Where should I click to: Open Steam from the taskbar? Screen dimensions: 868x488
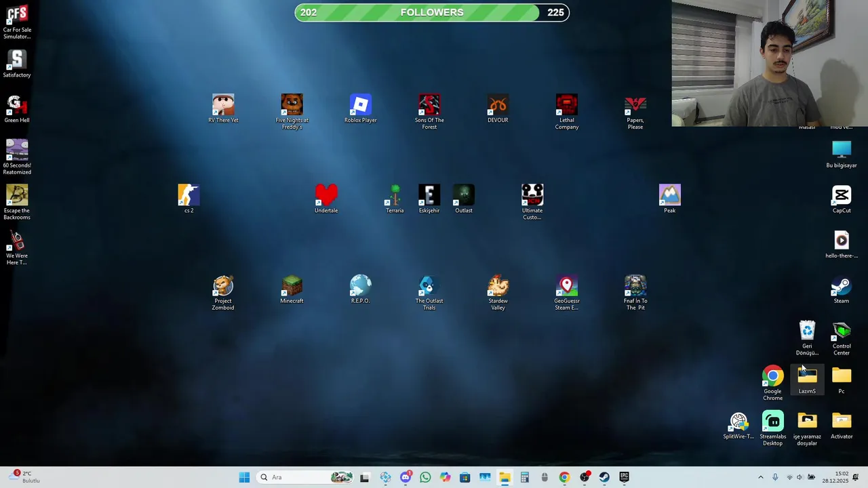click(x=604, y=477)
